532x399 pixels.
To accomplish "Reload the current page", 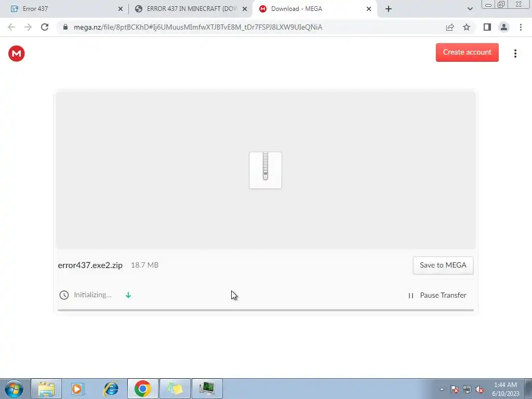I will (45, 27).
